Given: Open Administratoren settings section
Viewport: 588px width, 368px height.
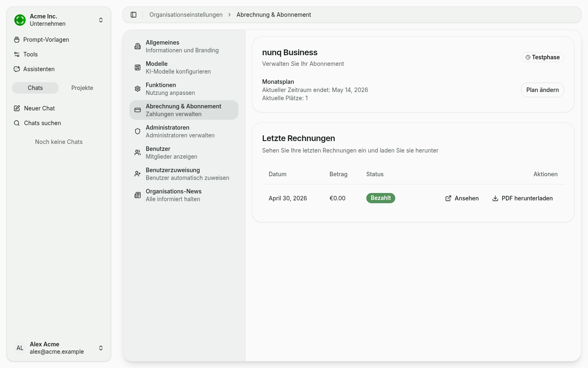Looking at the screenshot, I should click(184, 131).
